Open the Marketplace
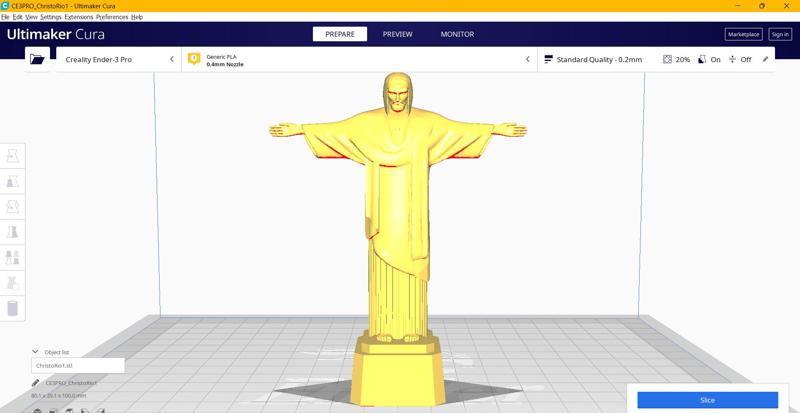 pyautogui.click(x=743, y=34)
